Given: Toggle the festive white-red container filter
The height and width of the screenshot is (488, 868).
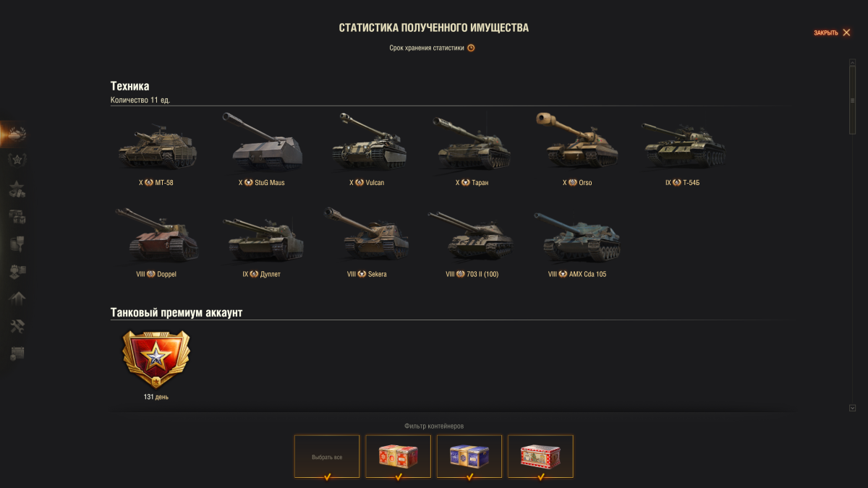Looking at the screenshot, I should coord(540,456).
